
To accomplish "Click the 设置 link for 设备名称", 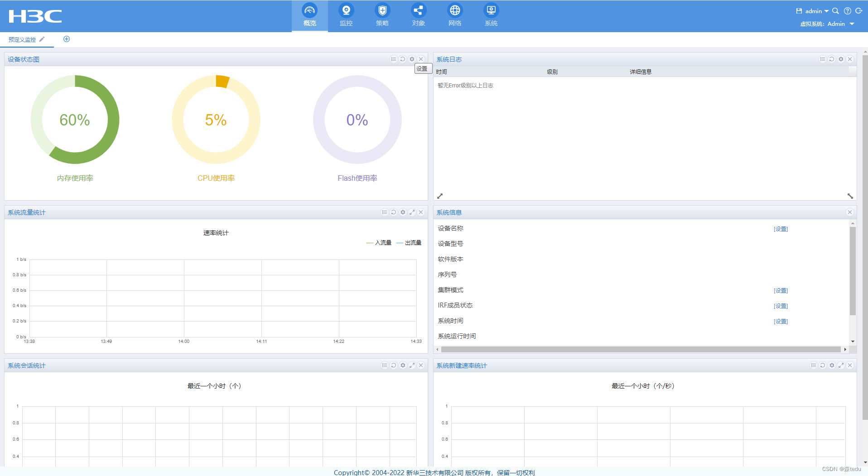I will point(781,229).
